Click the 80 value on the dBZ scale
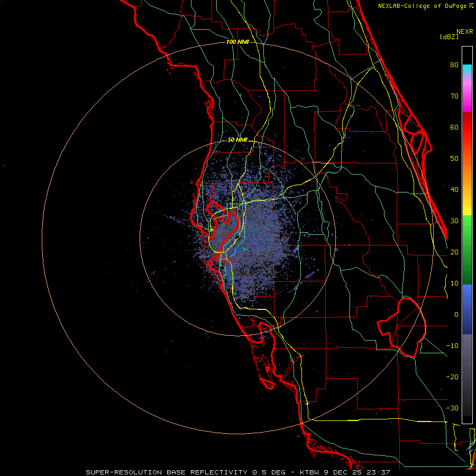 pos(454,65)
